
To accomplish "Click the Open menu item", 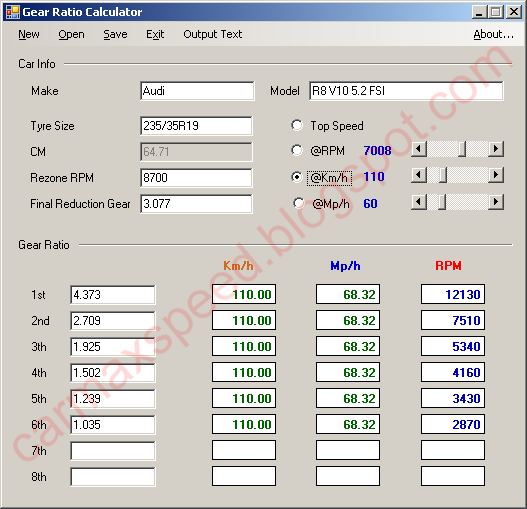I will click(x=71, y=34).
